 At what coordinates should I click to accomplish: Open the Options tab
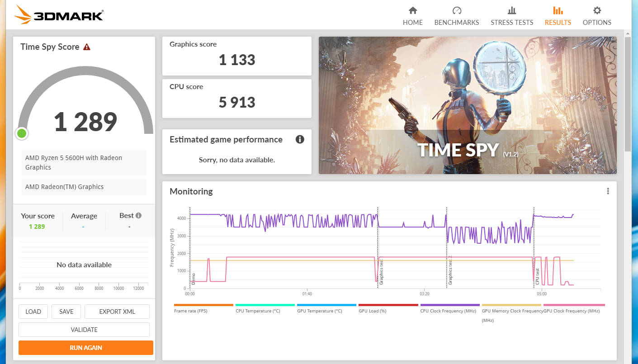point(597,16)
